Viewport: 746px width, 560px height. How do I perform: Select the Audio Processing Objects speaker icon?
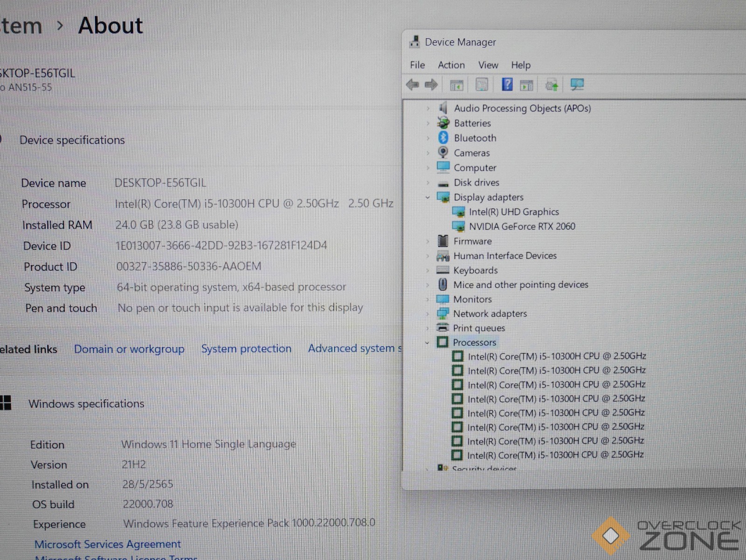point(443,108)
